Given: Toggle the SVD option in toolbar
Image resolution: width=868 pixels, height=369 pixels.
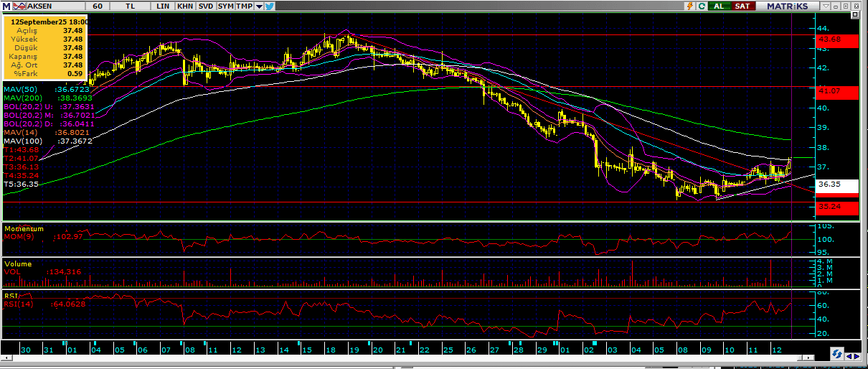Looking at the screenshot, I should [205, 6].
